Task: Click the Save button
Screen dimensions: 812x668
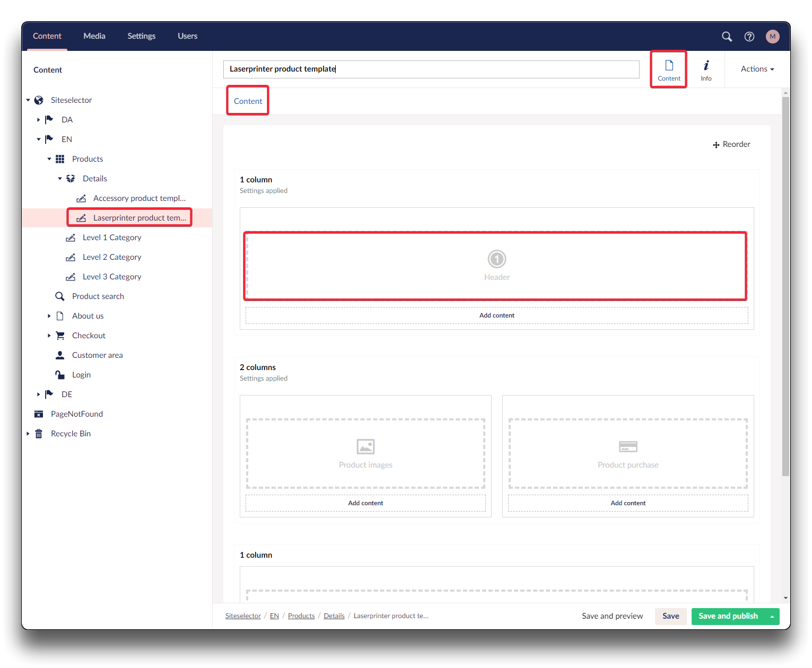Action: pyautogui.click(x=670, y=616)
